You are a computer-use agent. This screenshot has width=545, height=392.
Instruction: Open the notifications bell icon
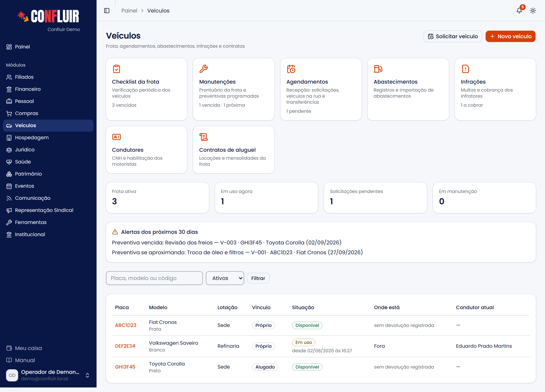tap(519, 11)
